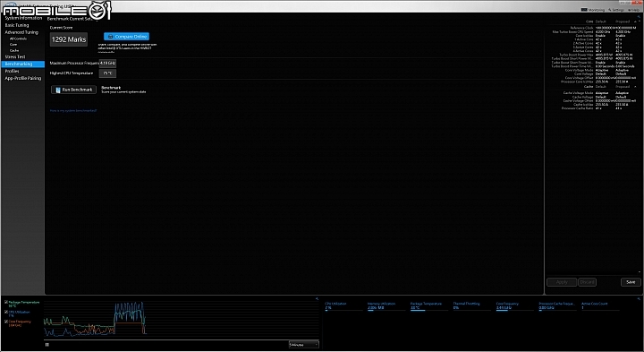Uncheck Core Frequency graph checkbox

[x=6, y=322]
